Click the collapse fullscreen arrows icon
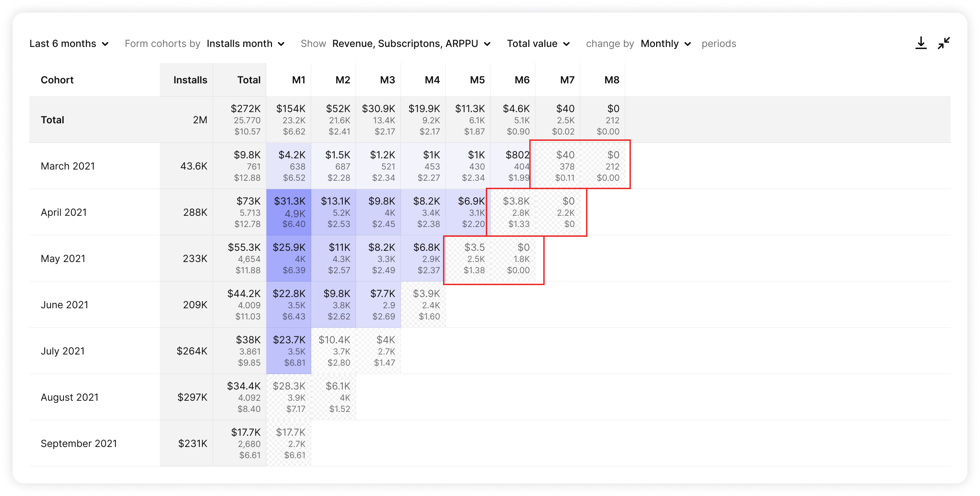This screenshot has height=496, width=980. click(944, 43)
